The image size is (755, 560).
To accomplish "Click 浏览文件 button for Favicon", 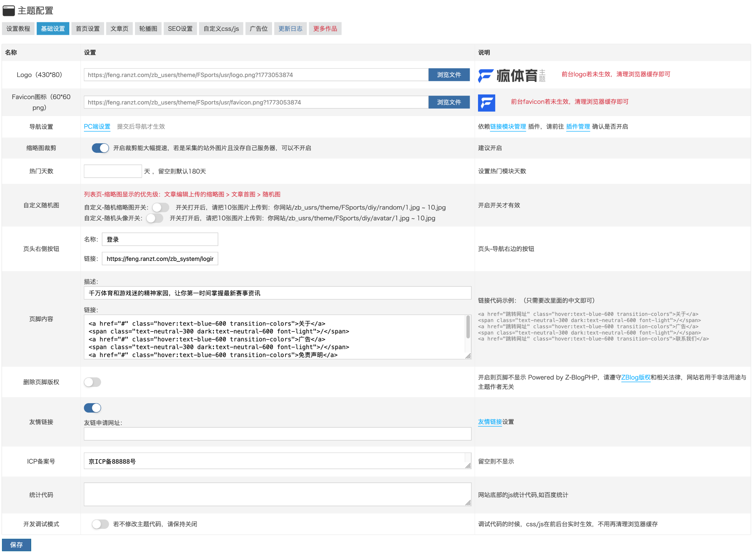I will [449, 102].
